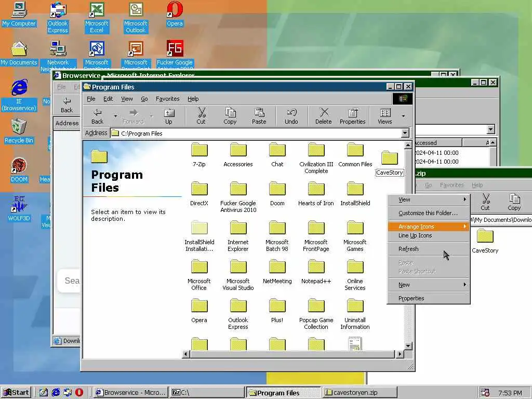Click Cut in Program Files toolbar

tap(201, 116)
